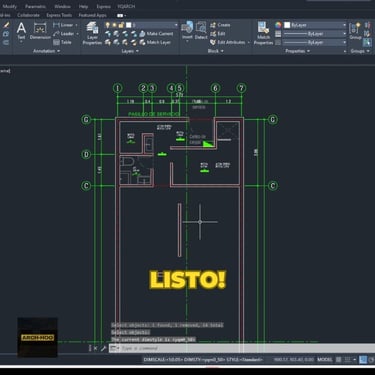375x375 pixels.
Task: Click the object color wheel swatch
Action: (x=278, y=25)
